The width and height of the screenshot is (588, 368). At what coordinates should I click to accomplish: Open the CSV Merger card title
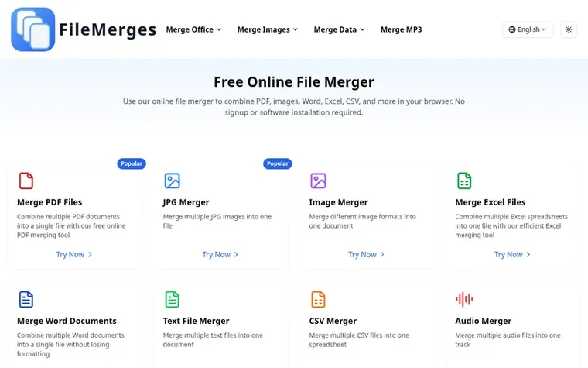click(333, 321)
